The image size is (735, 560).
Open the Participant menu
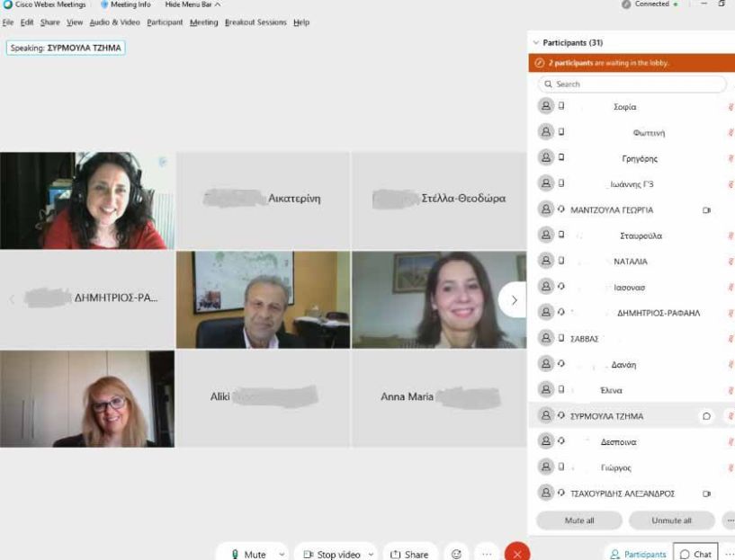tap(165, 22)
